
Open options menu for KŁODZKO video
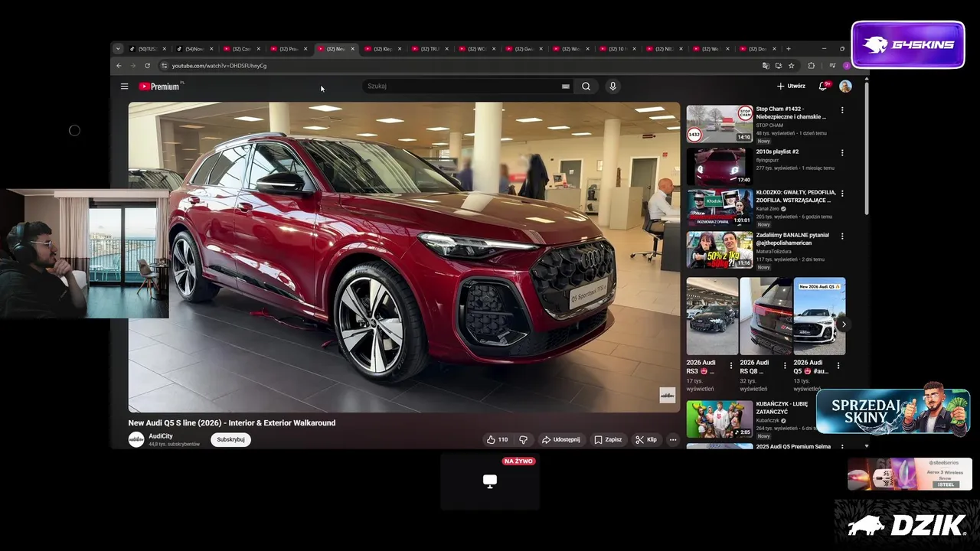click(842, 194)
